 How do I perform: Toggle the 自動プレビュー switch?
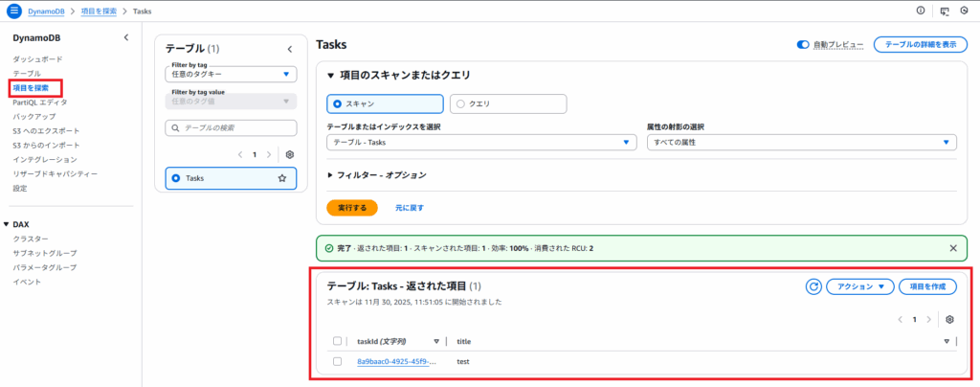pyautogui.click(x=803, y=45)
